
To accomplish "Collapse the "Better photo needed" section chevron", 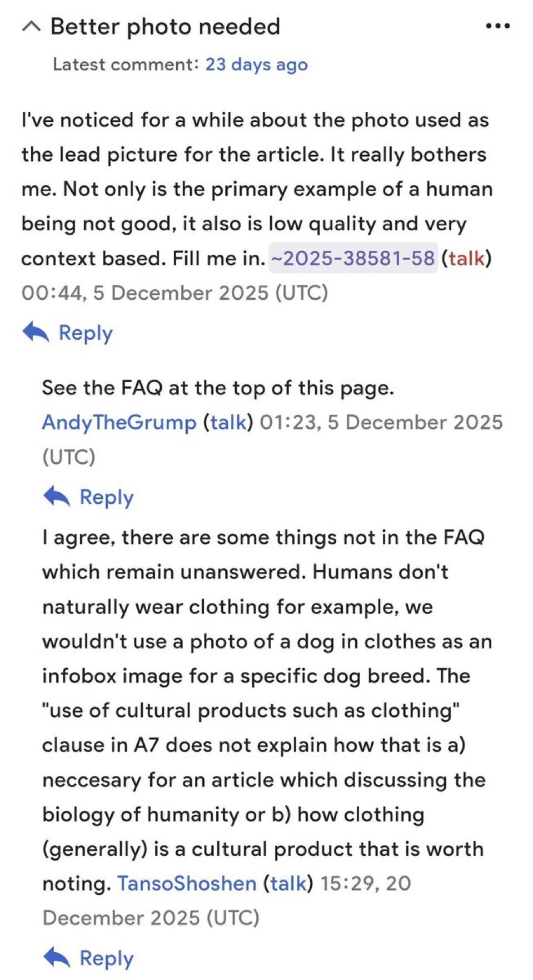I will [x=31, y=27].
